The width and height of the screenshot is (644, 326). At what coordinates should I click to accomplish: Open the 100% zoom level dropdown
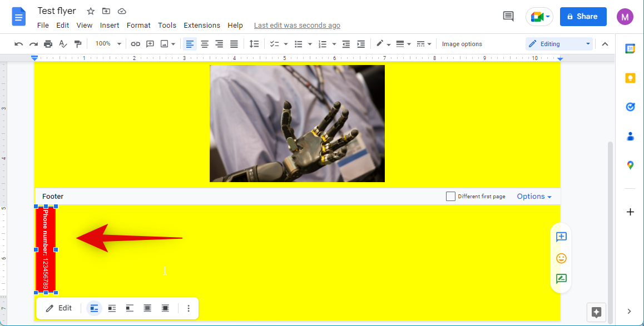[x=108, y=44]
